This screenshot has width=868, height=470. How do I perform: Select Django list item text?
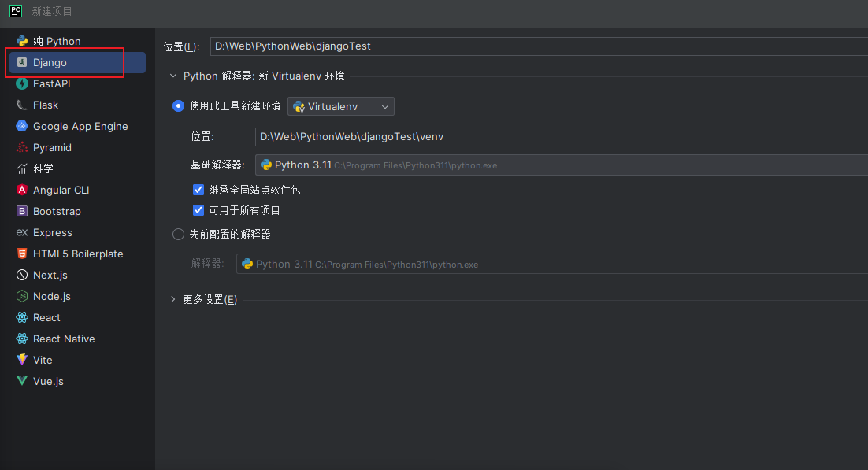tap(50, 62)
